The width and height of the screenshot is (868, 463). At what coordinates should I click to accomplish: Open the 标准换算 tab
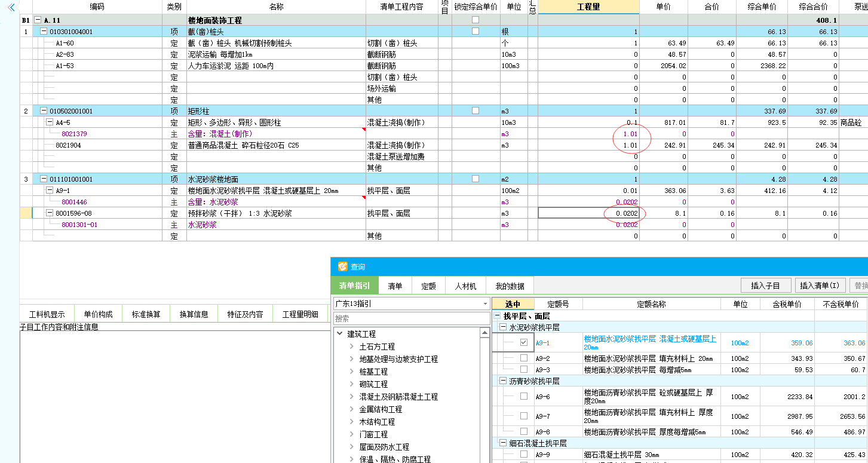click(146, 314)
